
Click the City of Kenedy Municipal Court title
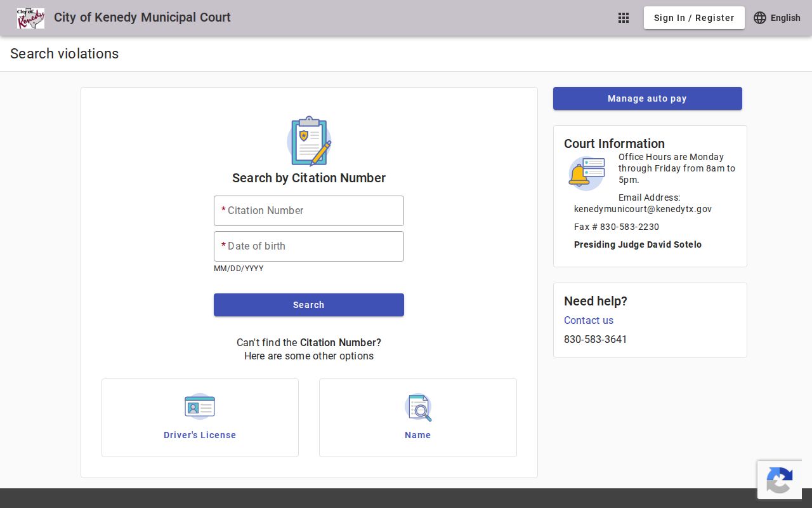click(142, 17)
